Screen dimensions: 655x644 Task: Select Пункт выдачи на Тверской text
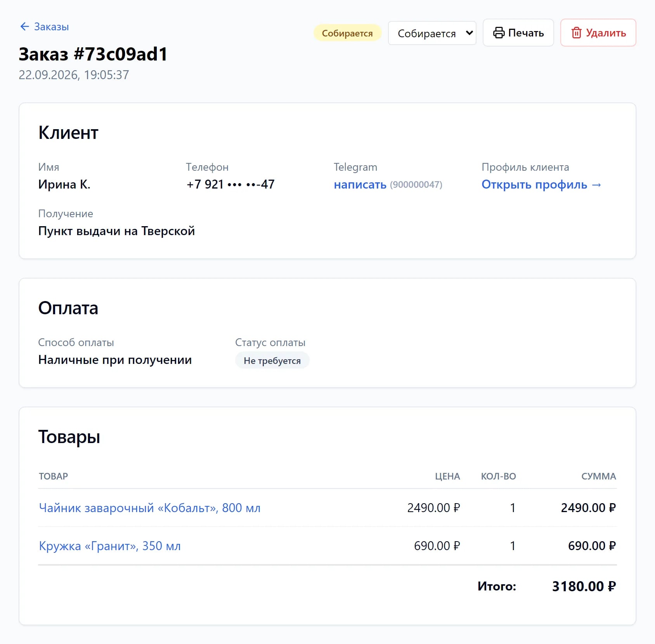click(x=116, y=231)
